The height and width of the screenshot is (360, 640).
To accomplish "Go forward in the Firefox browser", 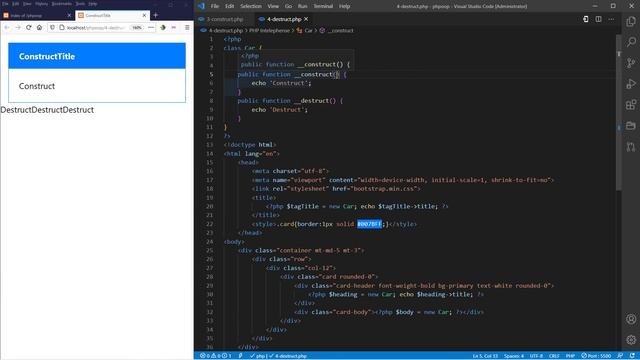I will (18, 27).
